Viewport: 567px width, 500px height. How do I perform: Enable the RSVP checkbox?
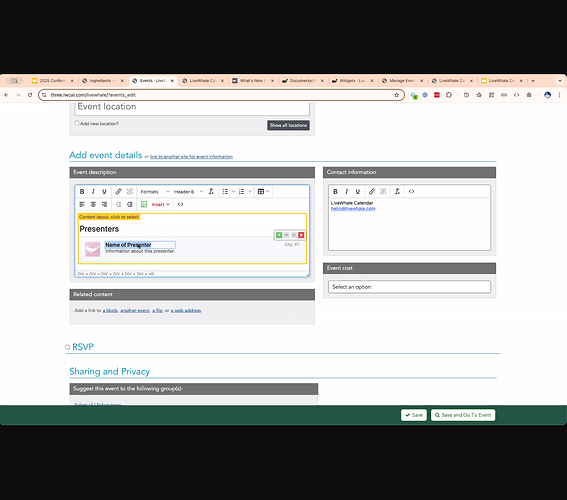tap(68, 347)
